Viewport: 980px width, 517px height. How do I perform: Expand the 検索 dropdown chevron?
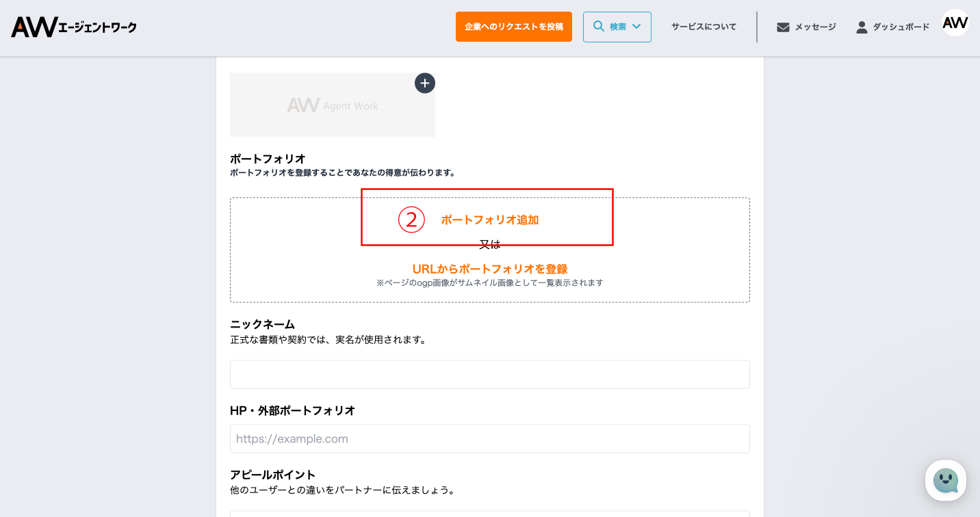point(636,27)
